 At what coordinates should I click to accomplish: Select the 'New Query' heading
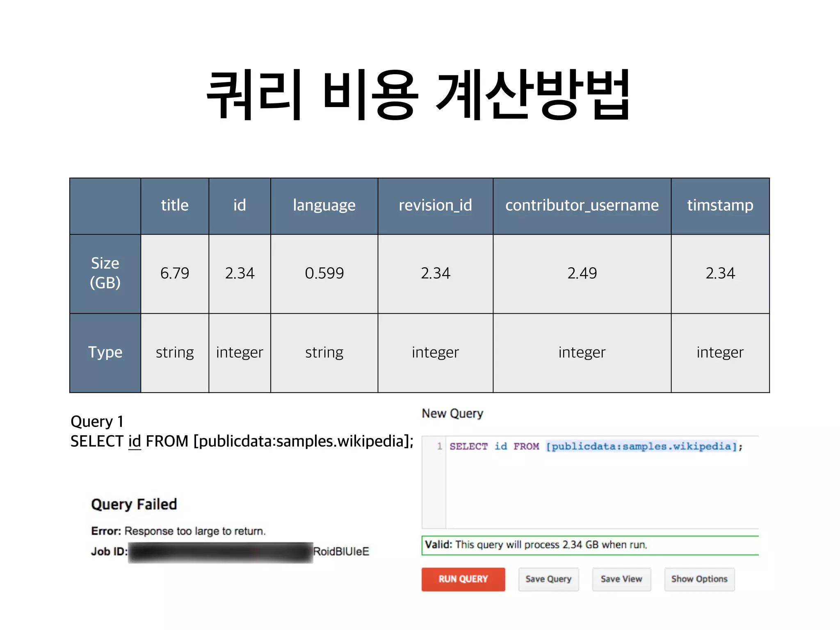pos(452,413)
